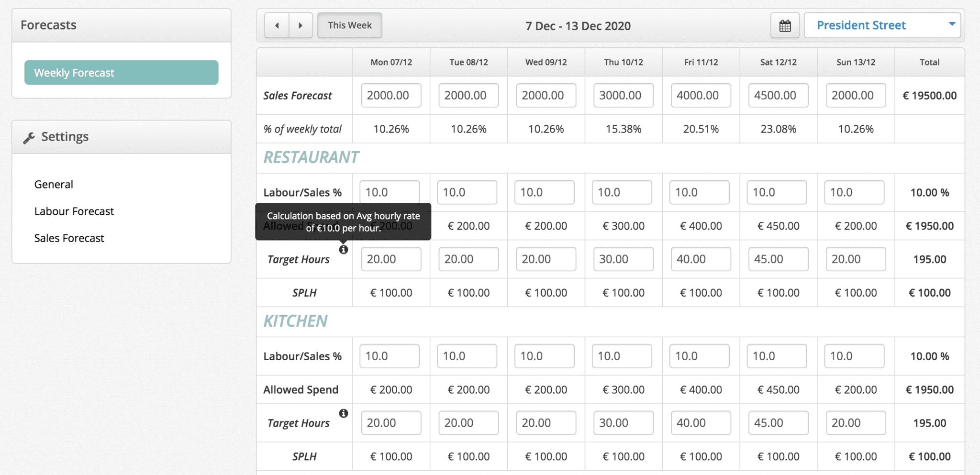Select Weekly Forecast in the Forecasts panel
The image size is (980, 475).
coord(122,73)
